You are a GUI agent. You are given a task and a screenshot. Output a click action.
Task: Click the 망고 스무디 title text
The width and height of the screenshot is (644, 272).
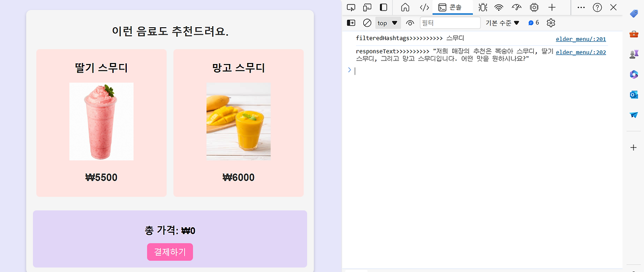(x=238, y=67)
